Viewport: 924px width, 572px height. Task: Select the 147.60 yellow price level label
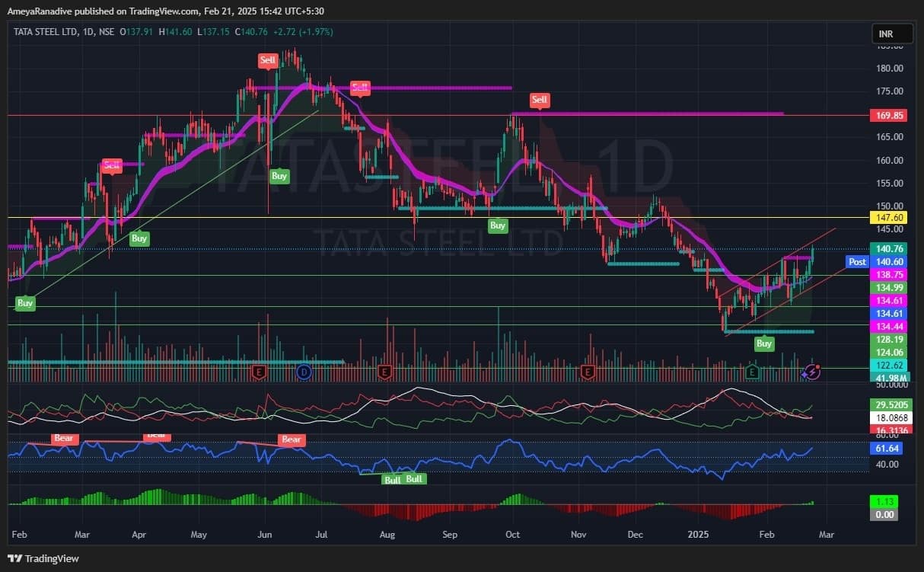pyautogui.click(x=884, y=217)
